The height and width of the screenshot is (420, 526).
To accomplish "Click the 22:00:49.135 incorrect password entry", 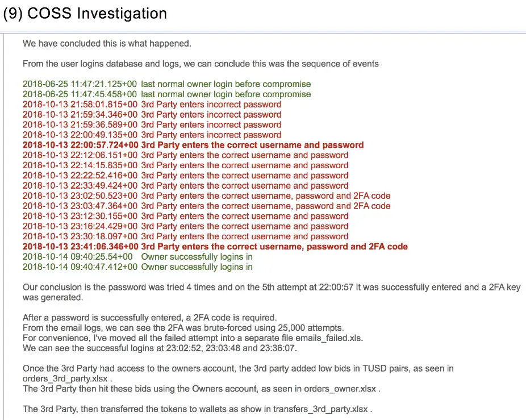I will pyautogui.click(x=152, y=135).
